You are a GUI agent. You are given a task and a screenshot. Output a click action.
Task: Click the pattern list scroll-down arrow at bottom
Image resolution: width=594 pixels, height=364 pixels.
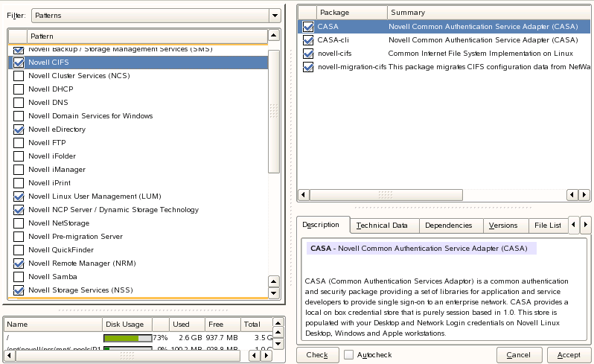click(x=273, y=293)
